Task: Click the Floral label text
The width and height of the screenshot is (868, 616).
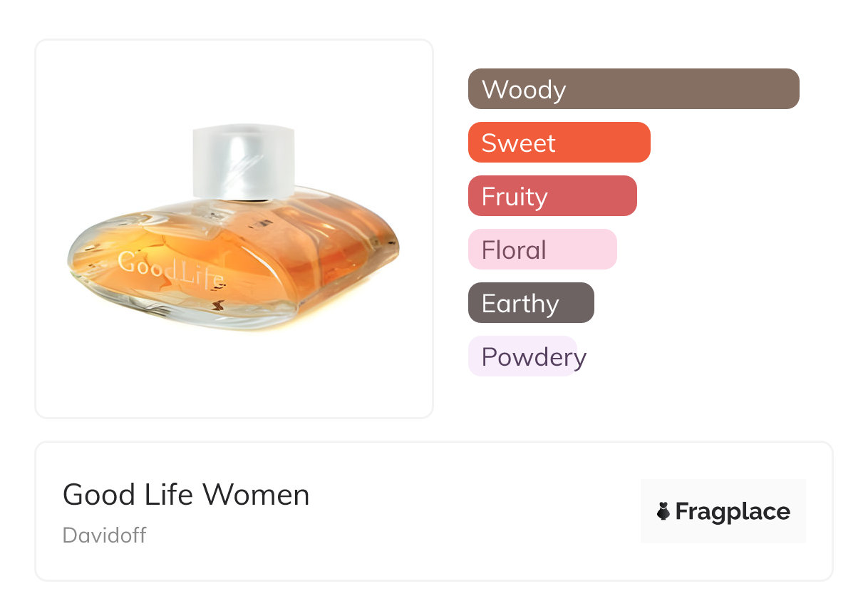Action: tap(514, 250)
